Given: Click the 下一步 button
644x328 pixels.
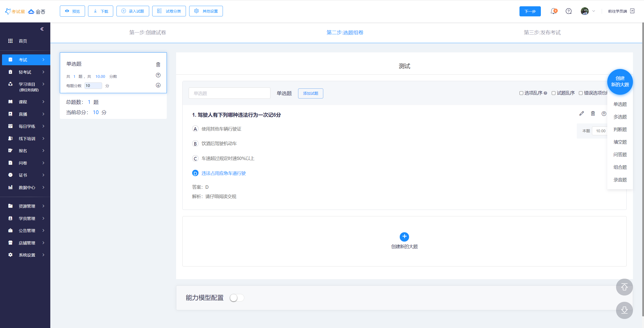Looking at the screenshot, I should click(x=530, y=11).
